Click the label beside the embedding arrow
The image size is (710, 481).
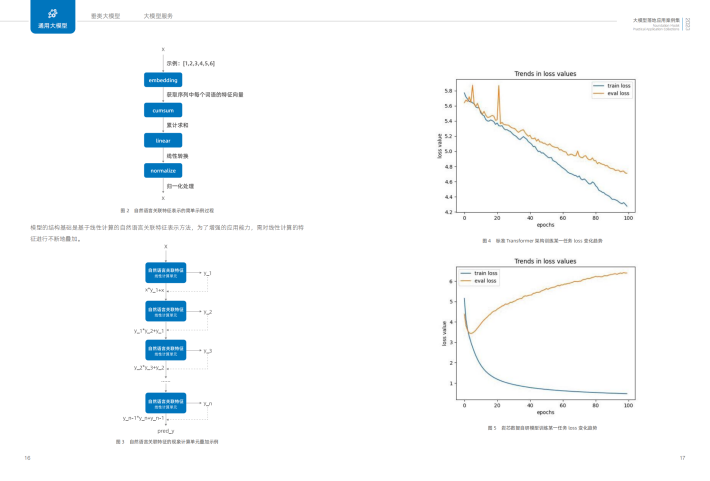205,95
